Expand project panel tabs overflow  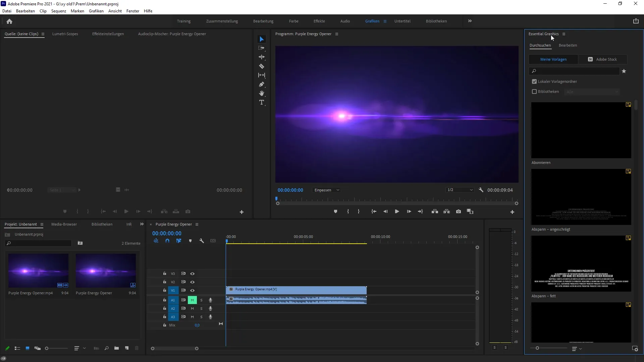tap(142, 224)
